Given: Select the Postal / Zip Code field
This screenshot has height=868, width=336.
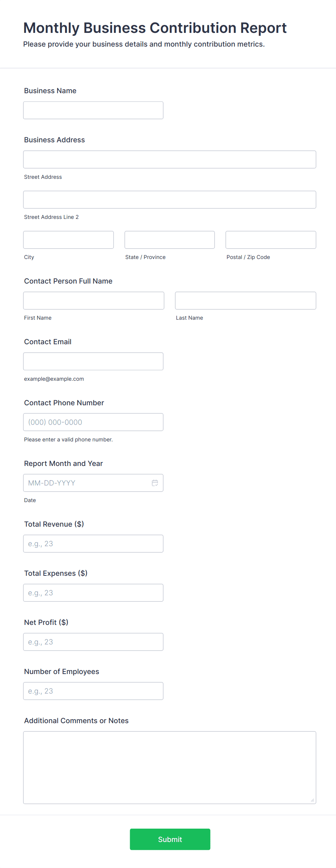Looking at the screenshot, I should [x=271, y=240].
